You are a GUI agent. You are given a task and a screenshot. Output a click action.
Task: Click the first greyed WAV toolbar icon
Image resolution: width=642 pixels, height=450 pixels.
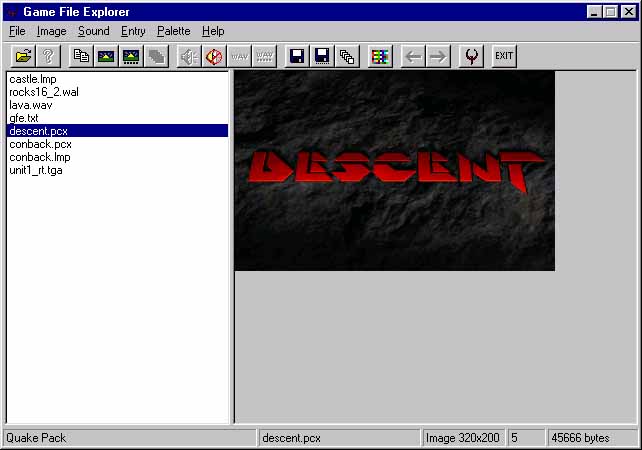click(240, 56)
